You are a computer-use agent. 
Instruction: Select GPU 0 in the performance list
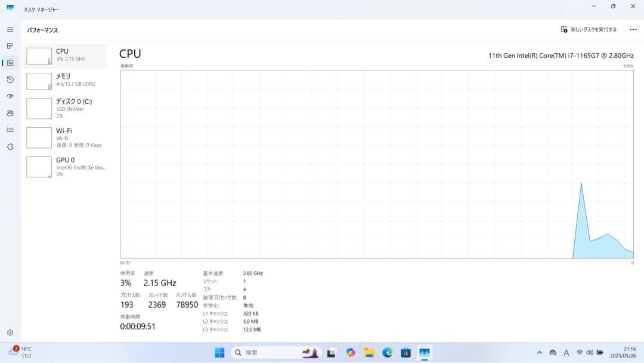coord(66,167)
